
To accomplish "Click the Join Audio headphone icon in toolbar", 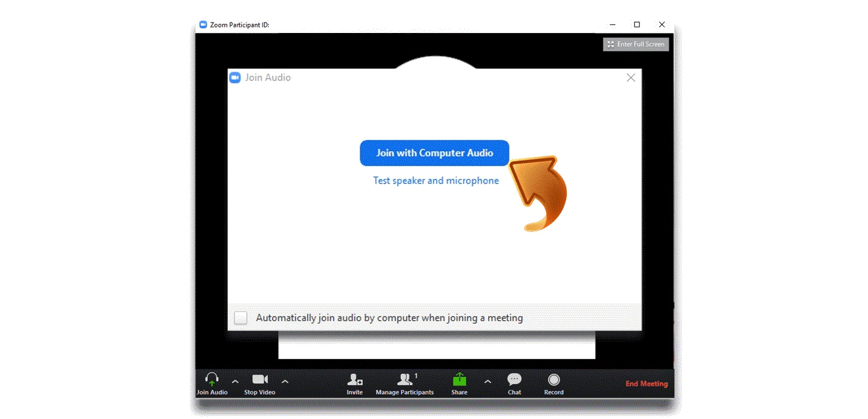I will 212,380.
